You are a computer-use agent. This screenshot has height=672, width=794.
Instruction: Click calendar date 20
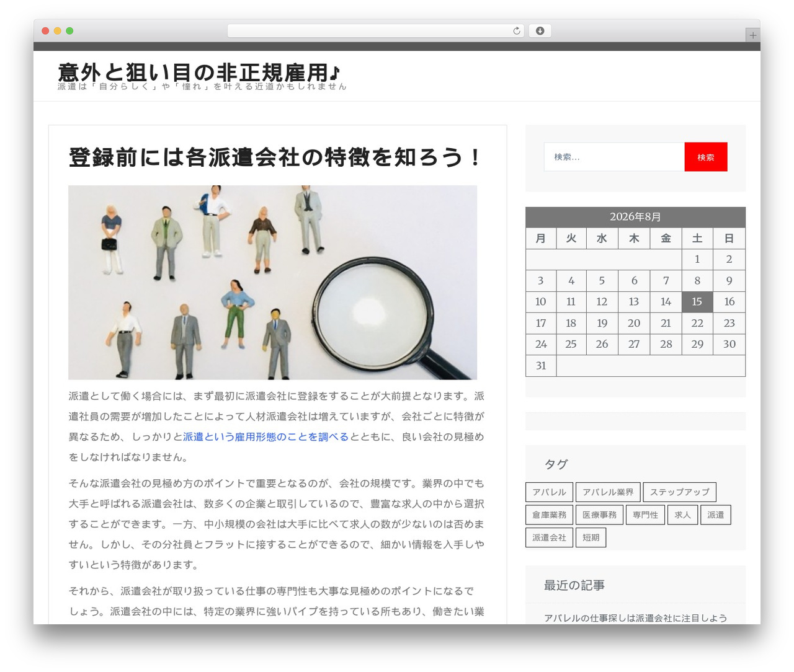point(633,323)
